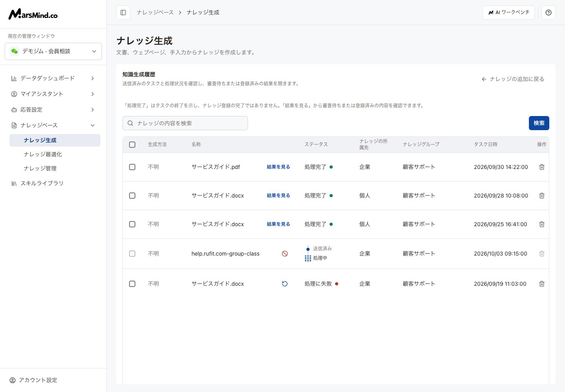Retry the failed サービスガイド.docx task
565x392 pixels.
tap(285, 284)
